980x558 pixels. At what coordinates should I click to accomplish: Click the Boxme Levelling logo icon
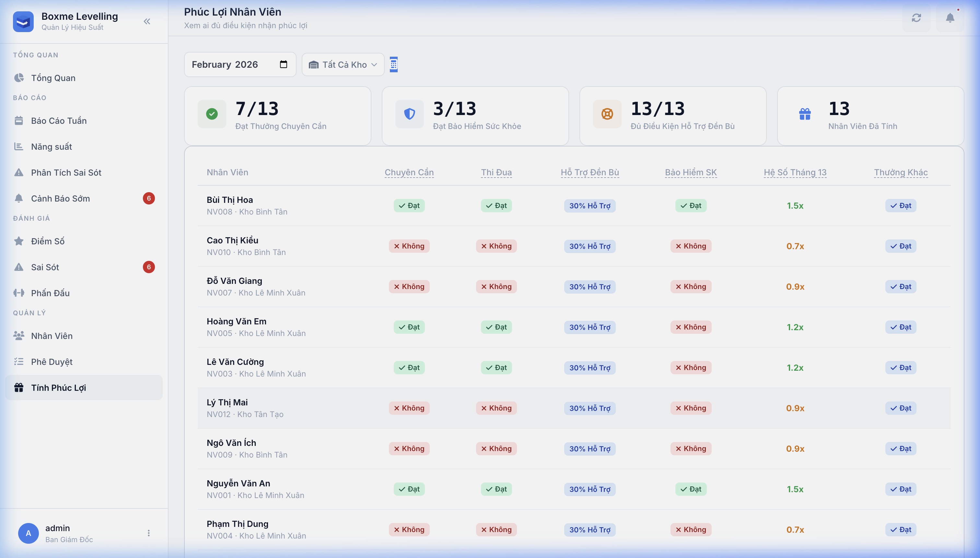(23, 21)
